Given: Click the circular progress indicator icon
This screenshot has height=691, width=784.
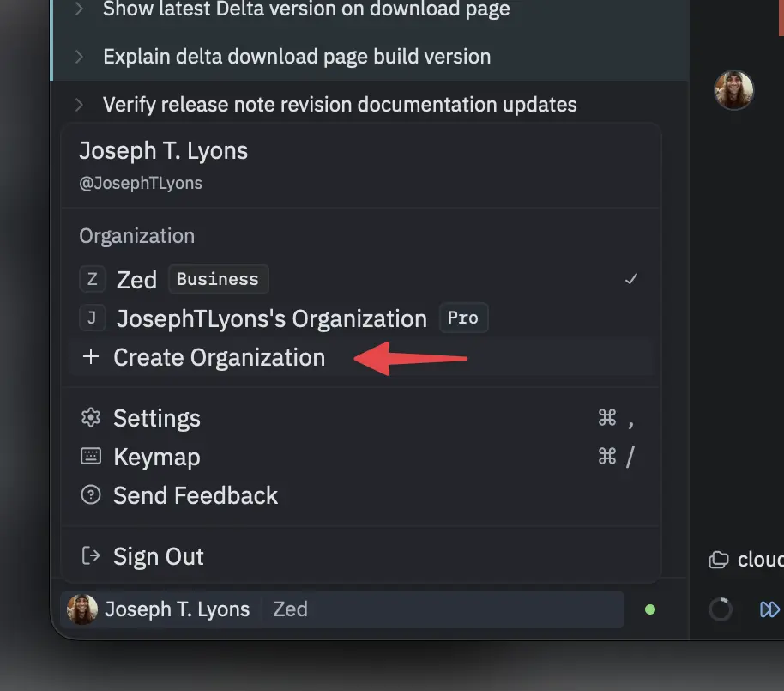Looking at the screenshot, I should (721, 609).
